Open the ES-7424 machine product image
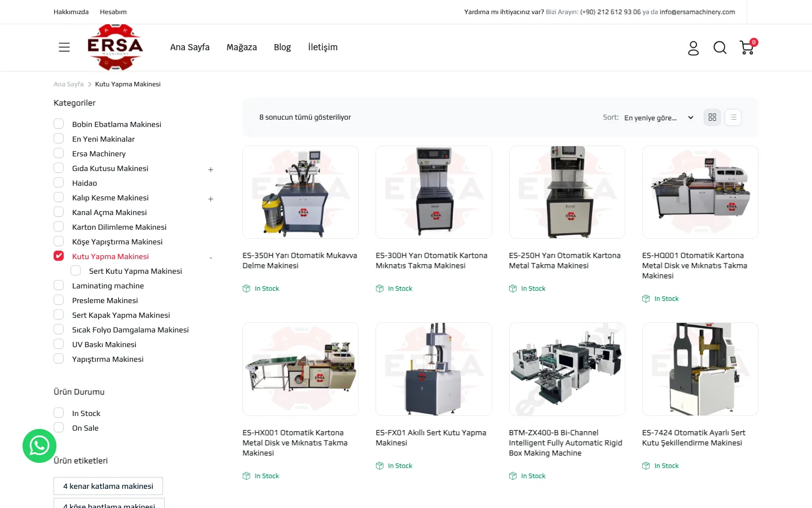The image size is (812, 508). (x=700, y=369)
